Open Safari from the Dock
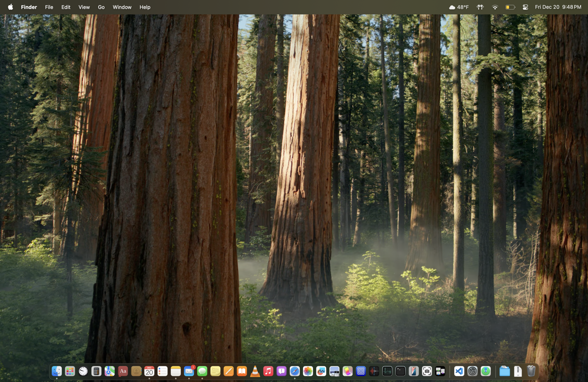This screenshot has height=382, width=588. 295,371
